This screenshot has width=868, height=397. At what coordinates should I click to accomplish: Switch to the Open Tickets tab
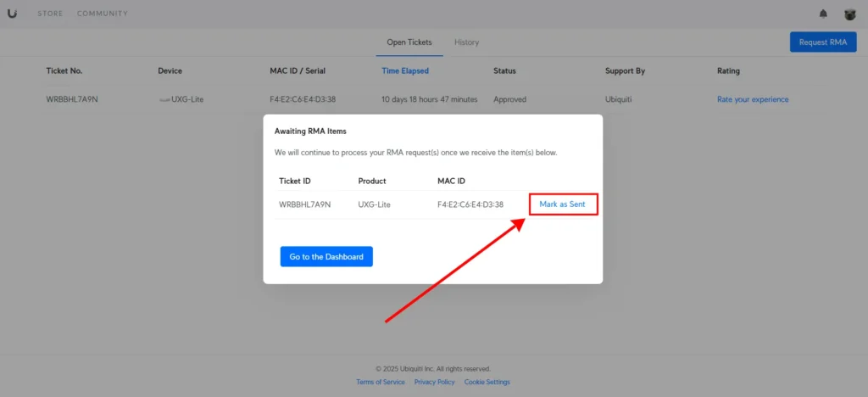tap(409, 42)
